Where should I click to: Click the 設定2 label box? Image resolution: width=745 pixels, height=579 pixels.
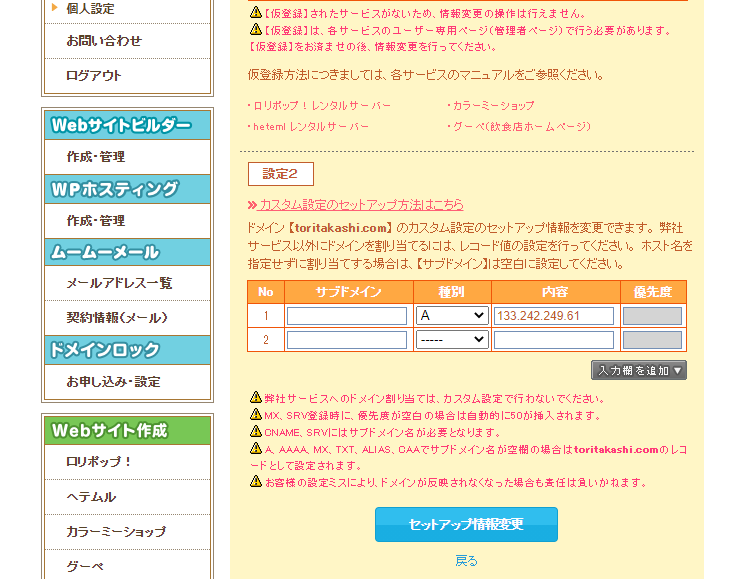click(281, 174)
